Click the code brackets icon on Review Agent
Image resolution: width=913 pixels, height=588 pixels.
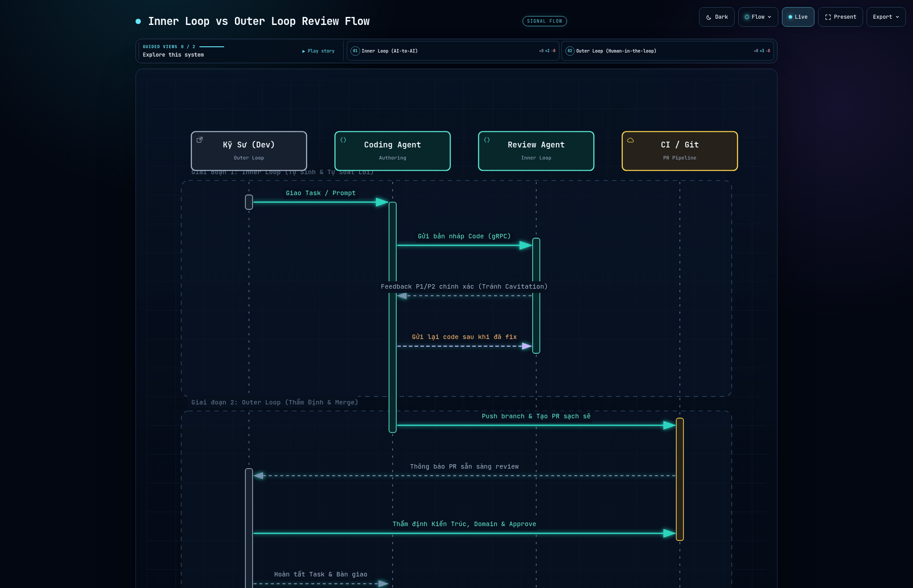pos(487,140)
